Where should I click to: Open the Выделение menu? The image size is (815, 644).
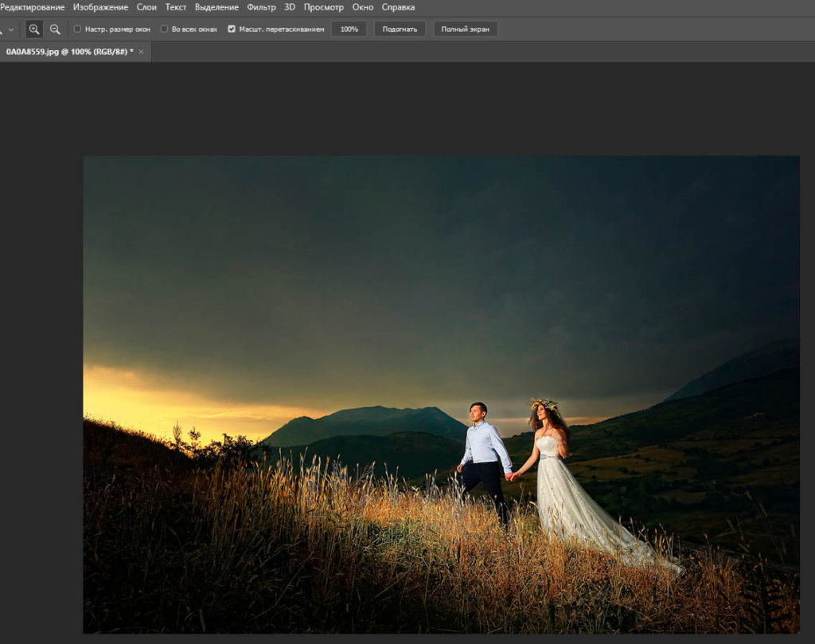pos(216,7)
